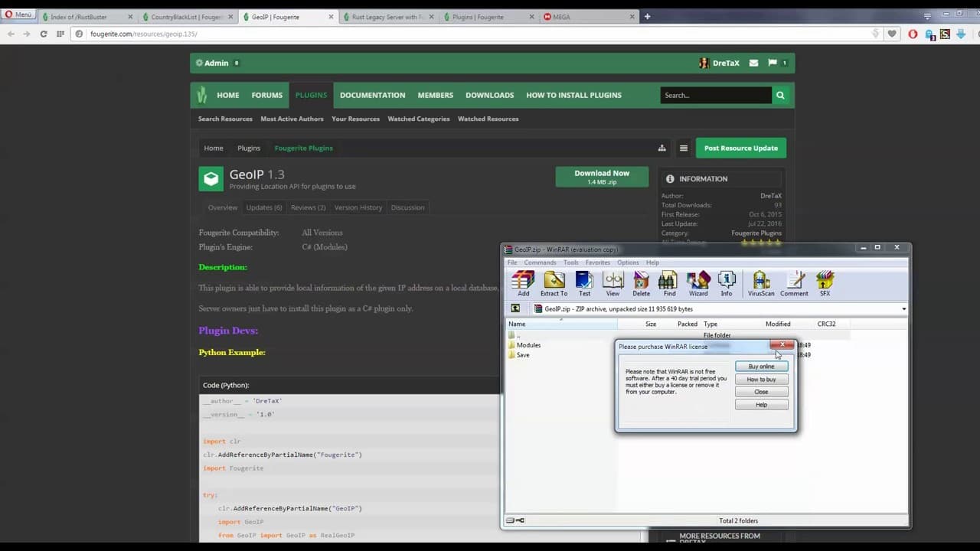980x551 pixels.
Task: Click the Fougerite search input field
Action: [x=716, y=95]
